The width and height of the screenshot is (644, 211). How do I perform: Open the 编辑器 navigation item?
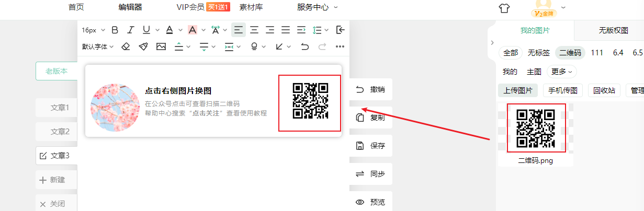click(x=130, y=7)
